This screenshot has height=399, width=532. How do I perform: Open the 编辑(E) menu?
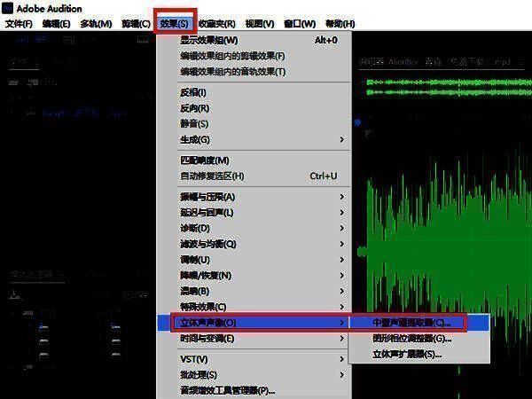click(x=57, y=23)
